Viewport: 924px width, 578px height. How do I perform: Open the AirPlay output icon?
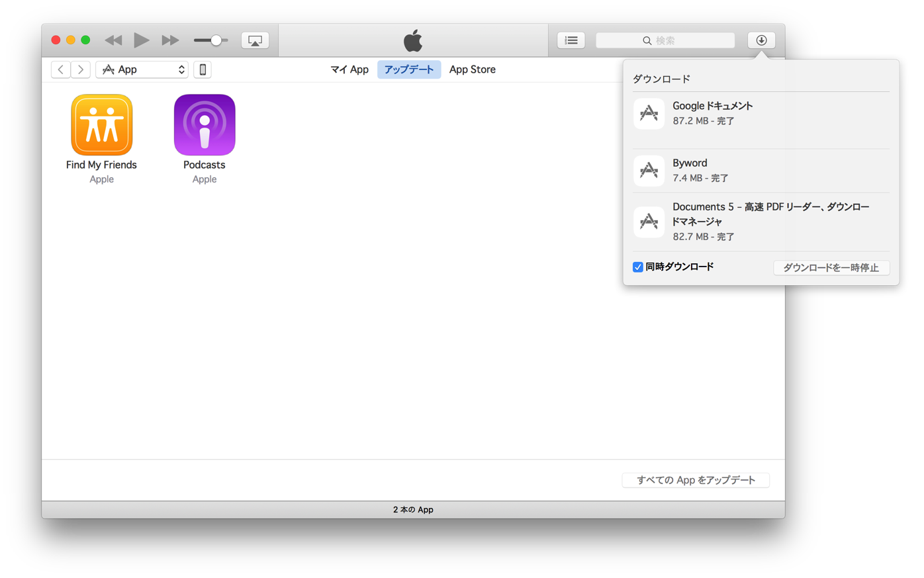[x=255, y=40]
